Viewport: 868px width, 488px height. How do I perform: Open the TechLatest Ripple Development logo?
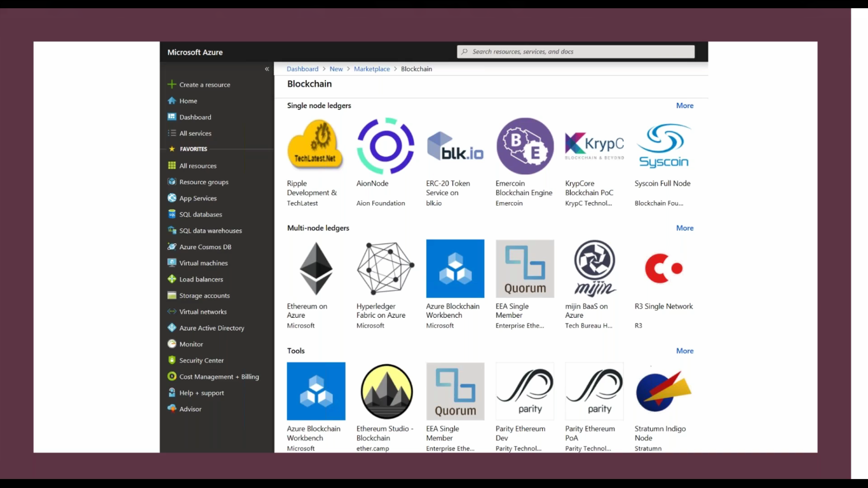click(x=315, y=146)
